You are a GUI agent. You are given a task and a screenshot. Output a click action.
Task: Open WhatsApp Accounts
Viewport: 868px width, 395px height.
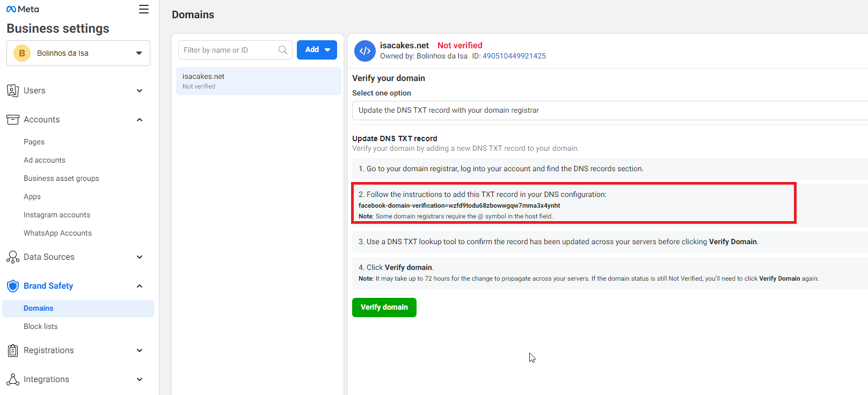click(57, 233)
